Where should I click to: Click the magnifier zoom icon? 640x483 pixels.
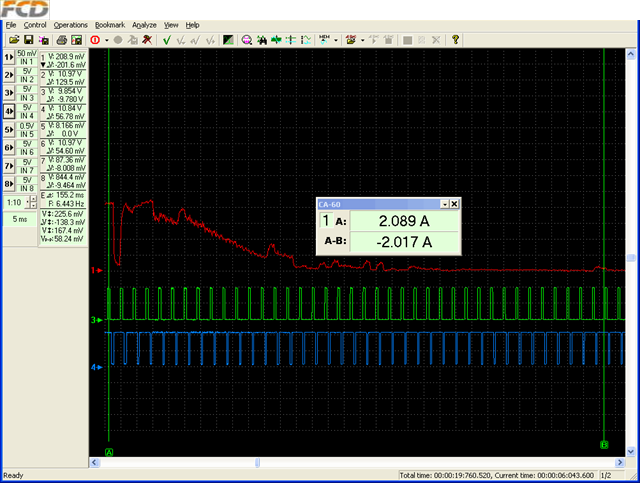(x=247, y=40)
